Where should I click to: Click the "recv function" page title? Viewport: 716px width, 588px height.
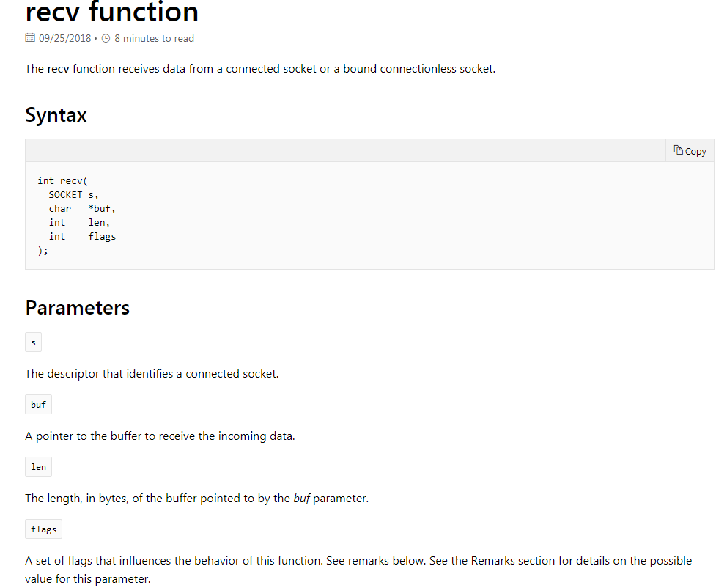click(111, 12)
